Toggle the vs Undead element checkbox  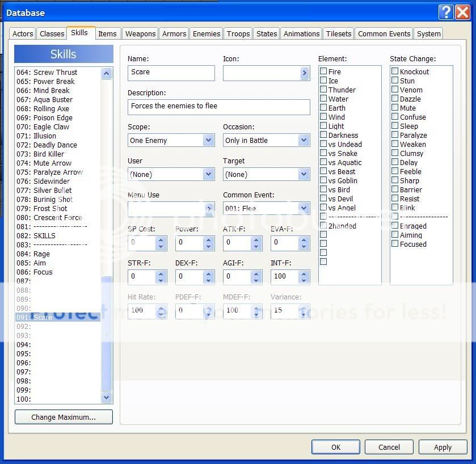click(323, 144)
